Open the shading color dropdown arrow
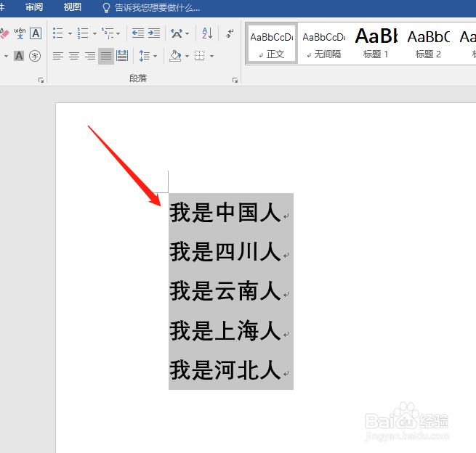The width and height of the screenshot is (476, 453). [187, 56]
